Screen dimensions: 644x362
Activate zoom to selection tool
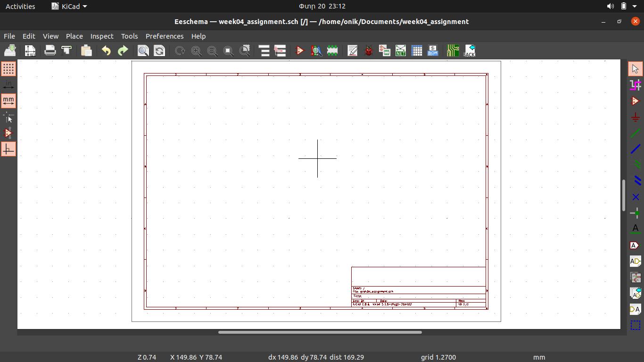(245, 50)
